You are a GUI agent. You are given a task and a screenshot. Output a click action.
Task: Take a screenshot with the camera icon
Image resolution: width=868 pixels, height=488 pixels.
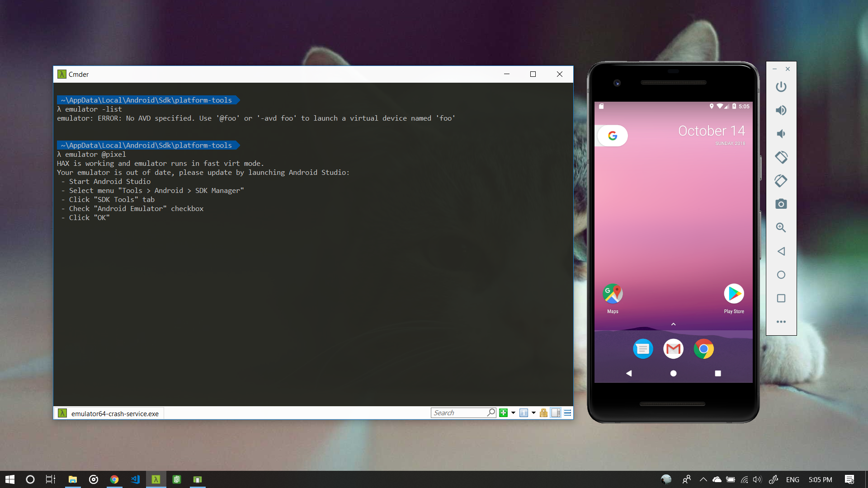click(781, 204)
